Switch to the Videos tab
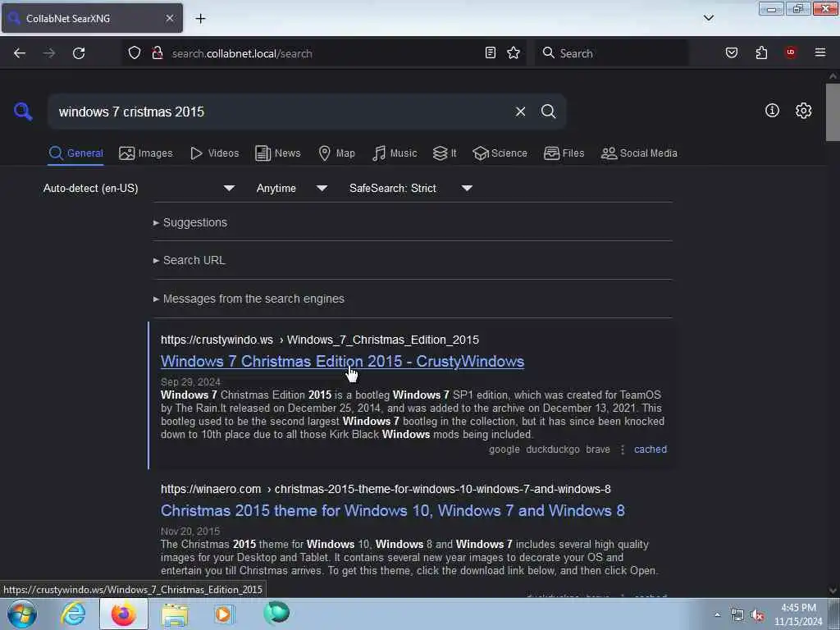The image size is (840, 630). pos(214,153)
